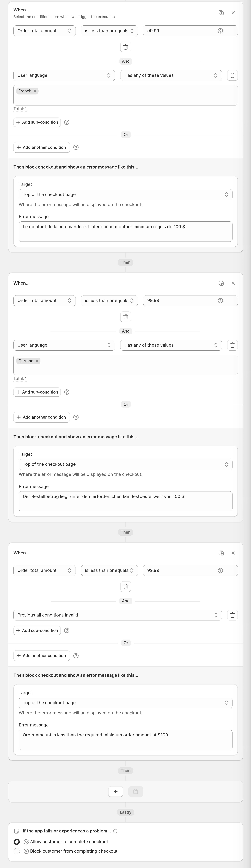Image resolution: width=251 pixels, height=868 pixels.
Task: Open help icon in third block amount field
Action: 220,570
